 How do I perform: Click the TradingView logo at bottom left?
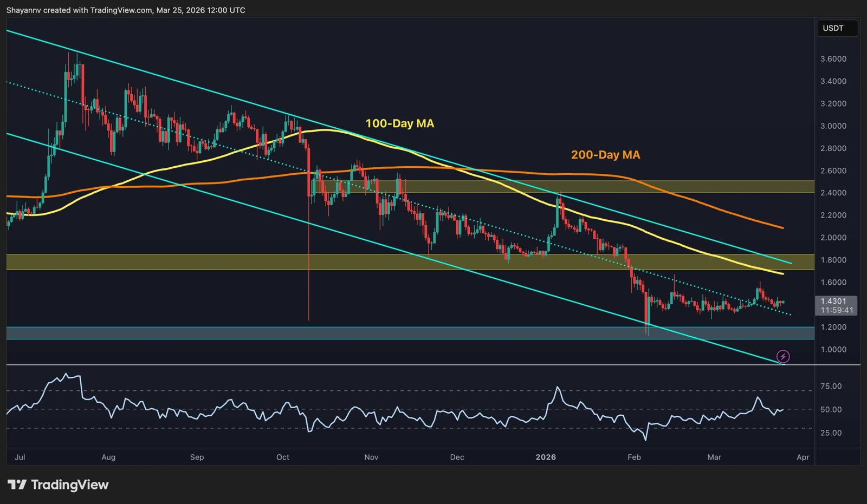[x=56, y=485]
